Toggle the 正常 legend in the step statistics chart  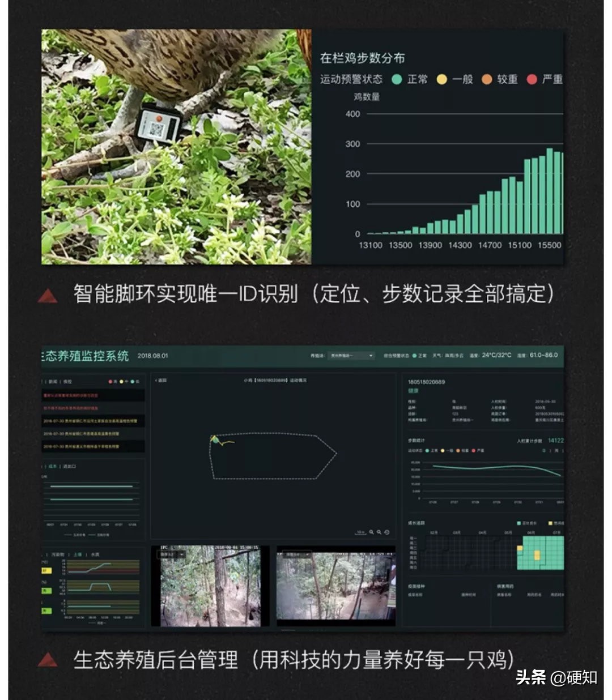(x=427, y=451)
